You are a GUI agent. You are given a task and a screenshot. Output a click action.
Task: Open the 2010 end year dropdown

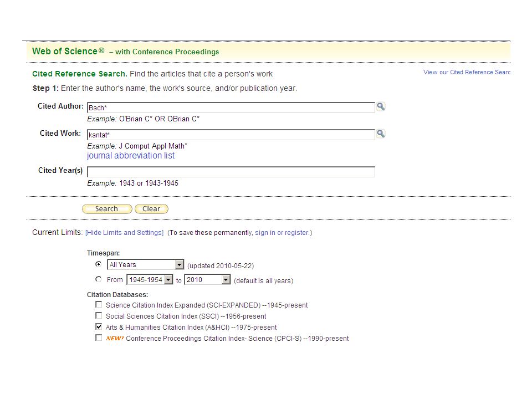click(207, 279)
